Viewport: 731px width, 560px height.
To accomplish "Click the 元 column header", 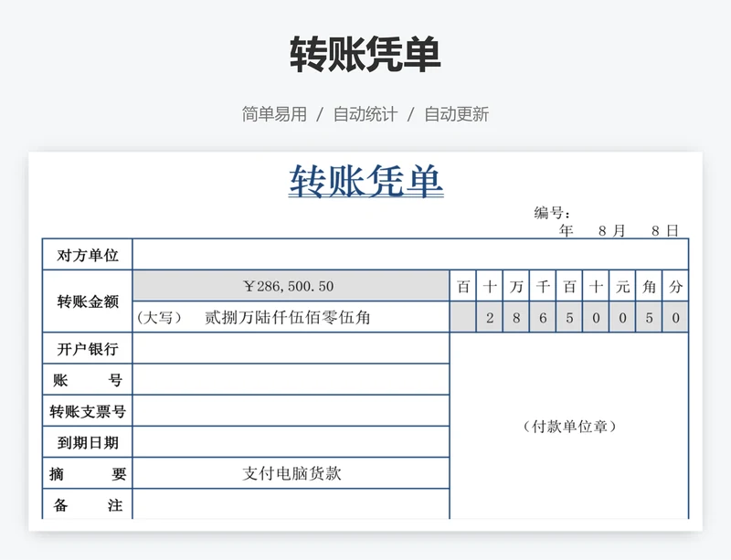I will (622, 286).
